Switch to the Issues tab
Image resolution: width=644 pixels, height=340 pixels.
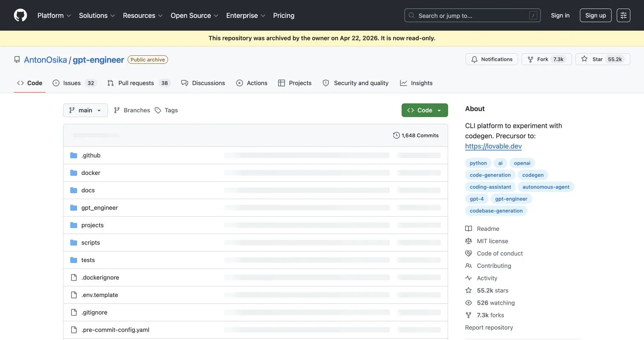coord(75,83)
